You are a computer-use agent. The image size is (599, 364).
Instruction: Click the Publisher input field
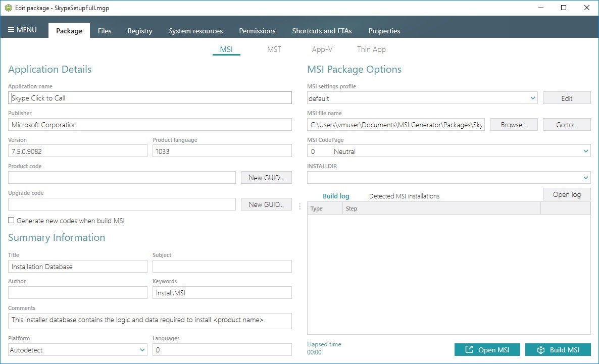coord(149,125)
